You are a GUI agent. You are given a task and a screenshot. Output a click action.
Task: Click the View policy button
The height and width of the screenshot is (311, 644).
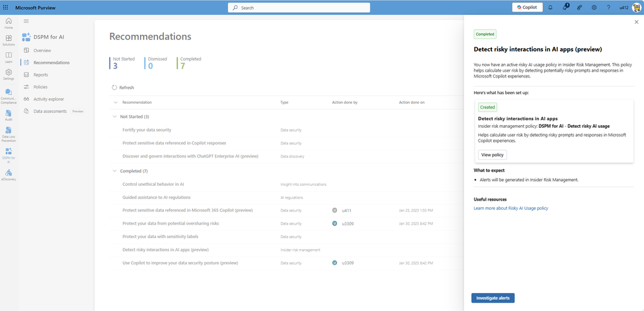tap(492, 155)
